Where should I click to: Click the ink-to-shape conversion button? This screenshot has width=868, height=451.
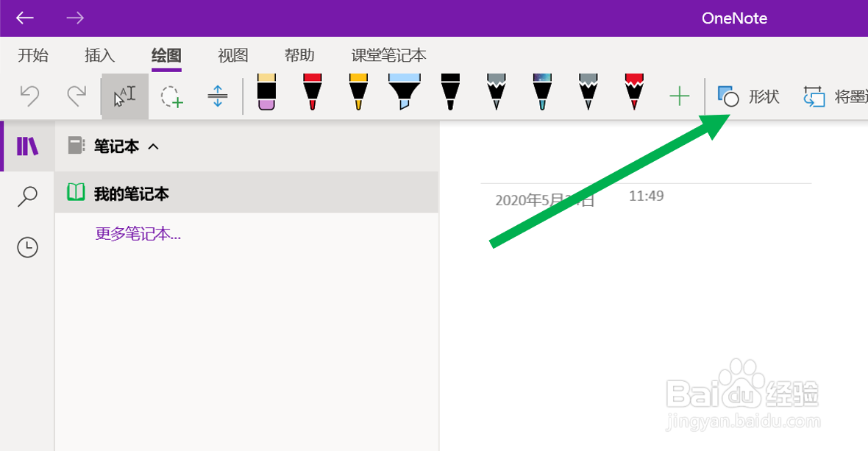click(x=835, y=96)
